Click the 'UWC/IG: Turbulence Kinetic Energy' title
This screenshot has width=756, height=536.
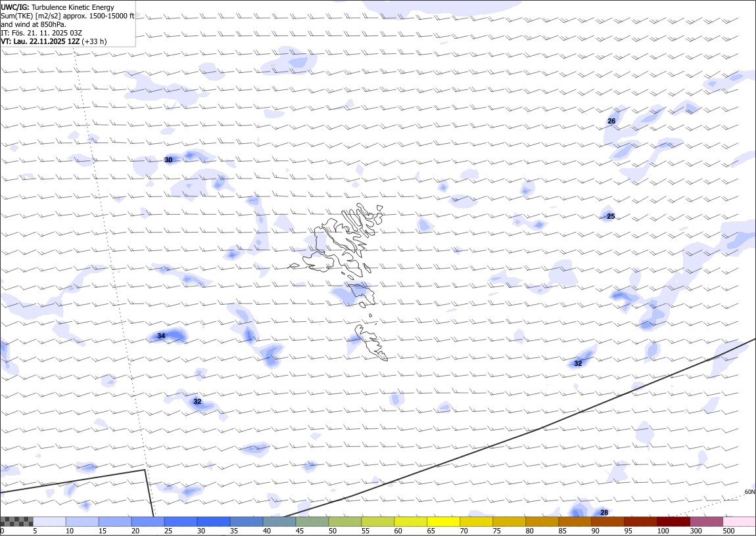click(58, 7)
